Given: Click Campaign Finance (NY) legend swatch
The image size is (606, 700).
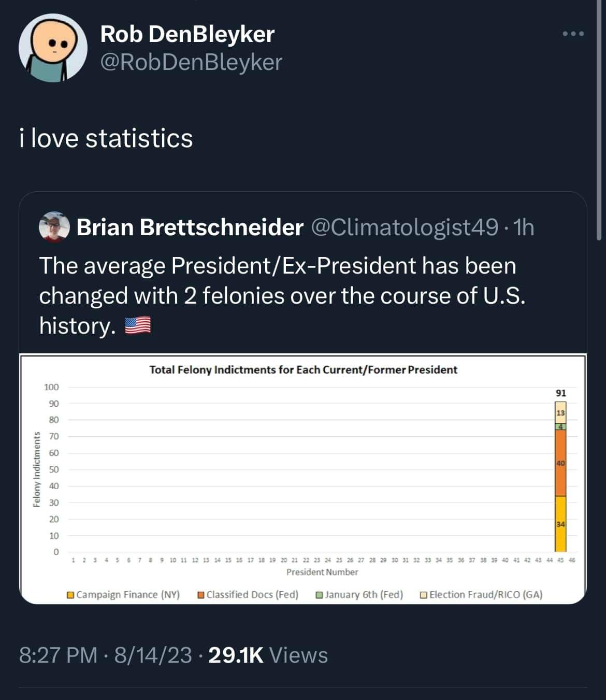Looking at the screenshot, I should tap(70, 595).
